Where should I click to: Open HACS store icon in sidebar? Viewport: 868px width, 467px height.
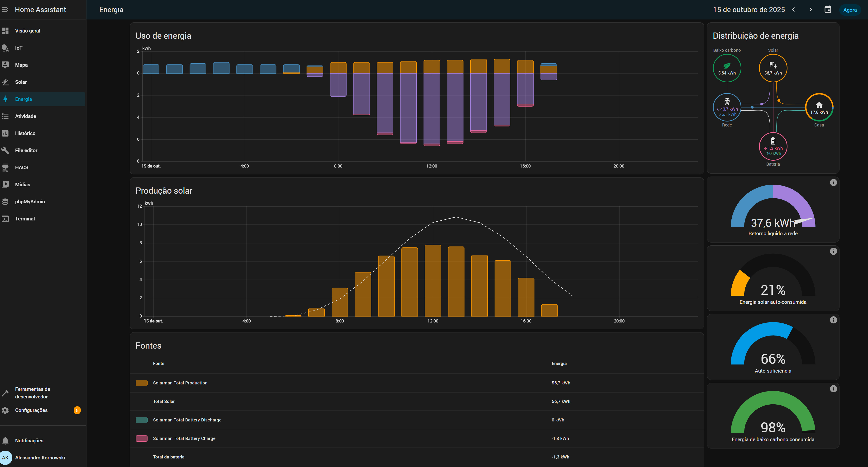coord(5,167)
